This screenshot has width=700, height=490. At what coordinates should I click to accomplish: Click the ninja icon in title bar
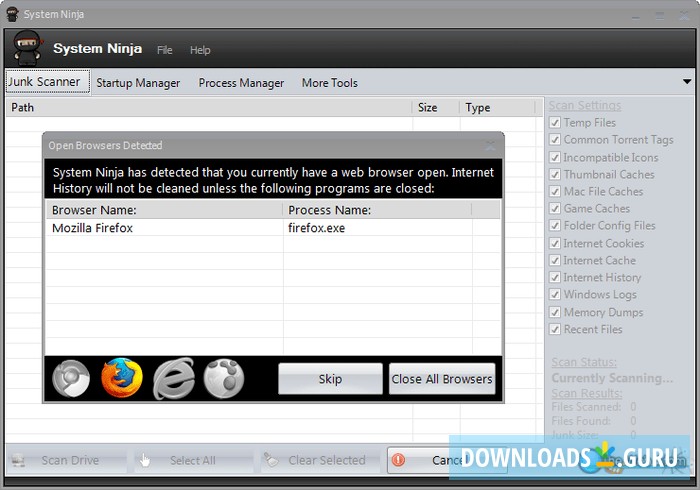(12, 14)
